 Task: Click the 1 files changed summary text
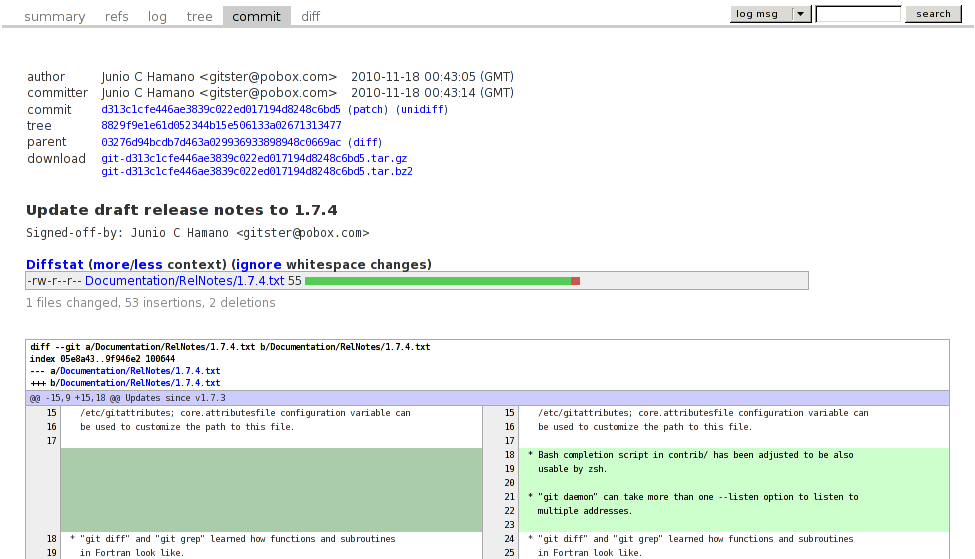pyautogui.click(x=150, y=303)
